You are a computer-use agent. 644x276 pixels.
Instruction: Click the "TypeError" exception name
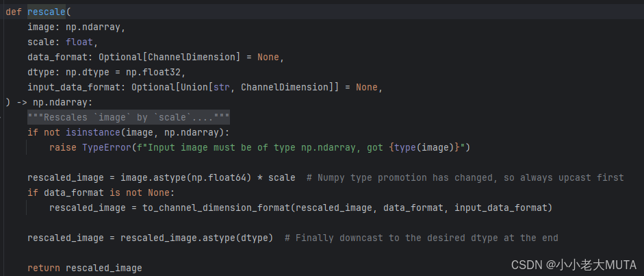click(107, 147)
